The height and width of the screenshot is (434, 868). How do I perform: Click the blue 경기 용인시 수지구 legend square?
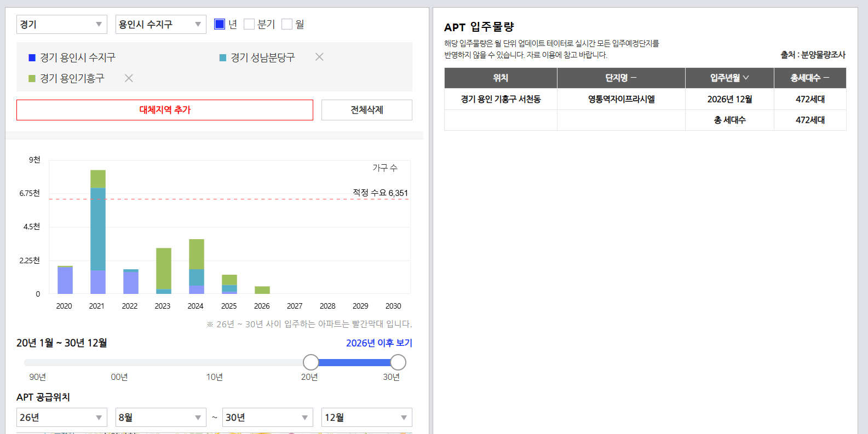click(x=32, y=57)
